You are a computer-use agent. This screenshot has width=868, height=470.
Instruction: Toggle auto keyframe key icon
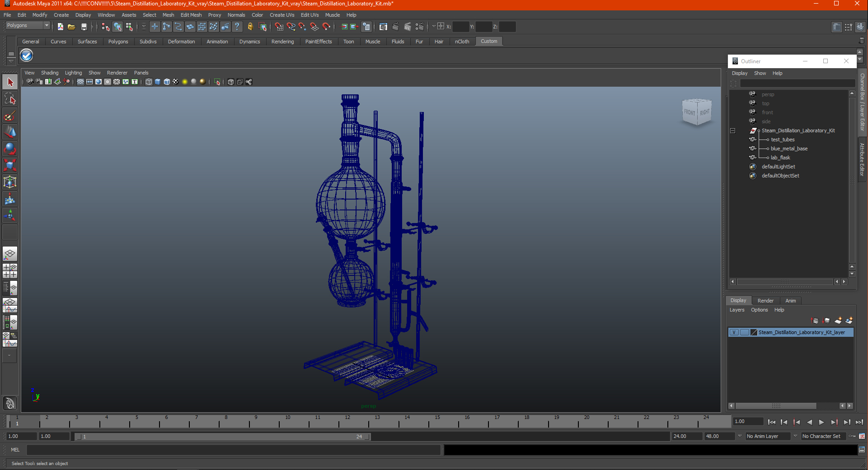coord(853,436)
